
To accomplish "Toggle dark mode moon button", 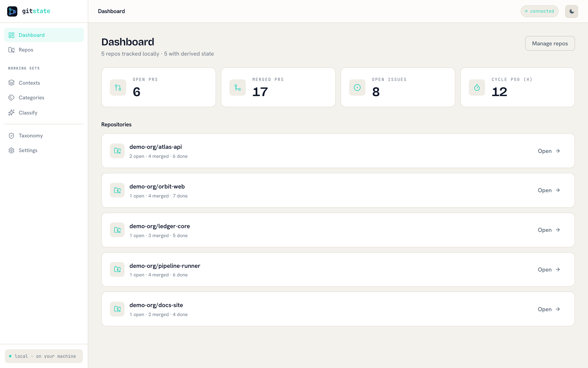I will tap(571, 11).
